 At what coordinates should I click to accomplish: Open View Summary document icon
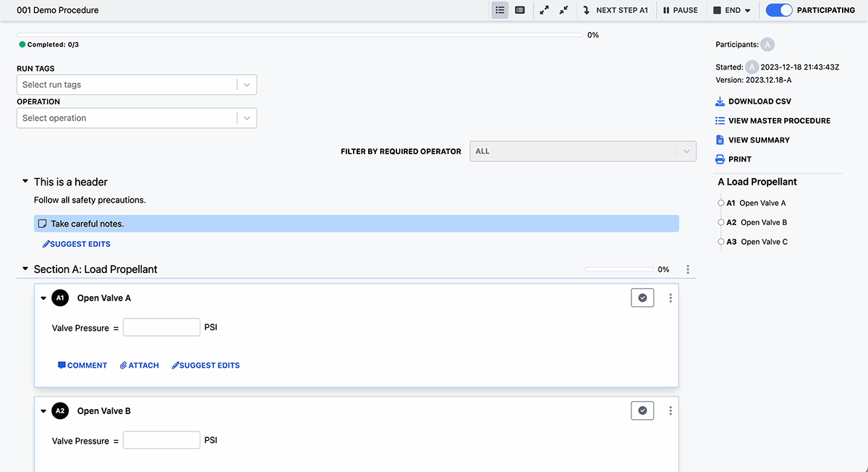coord(720,139)
